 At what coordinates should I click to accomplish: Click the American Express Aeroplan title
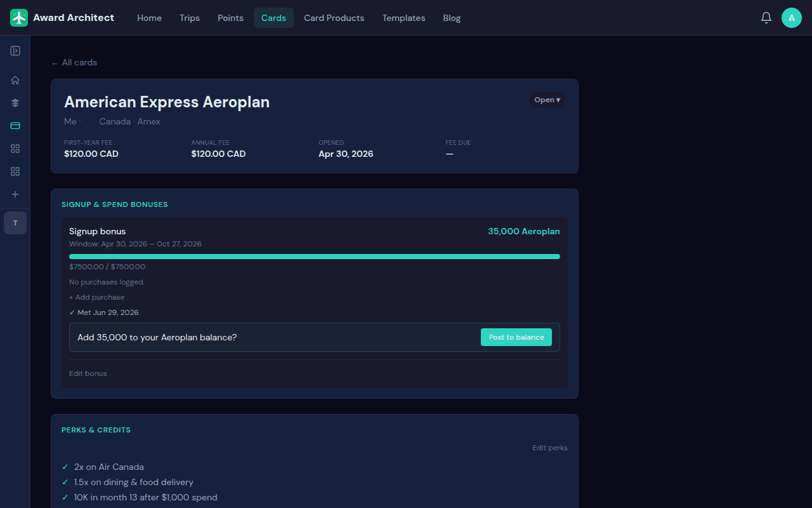pos(167,102)
